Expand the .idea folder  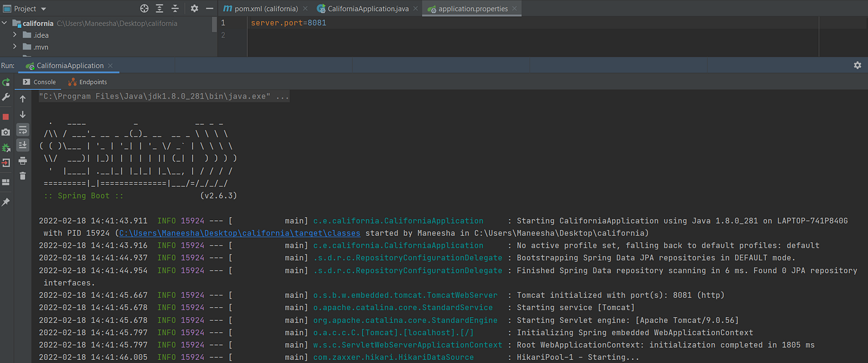click(x=15, y=35)
